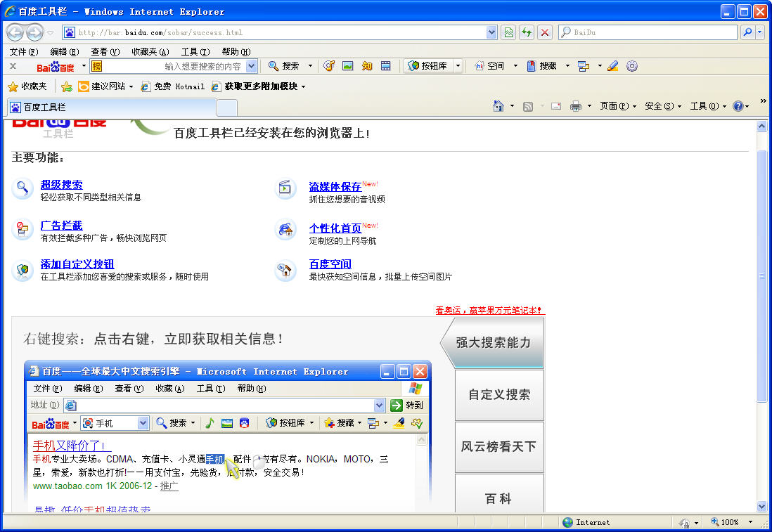Image resolution: width=772 pixels, height=532 pixels.
Task: Click the magnifier search button beside BaiDu box
Action: coord(748,32)
